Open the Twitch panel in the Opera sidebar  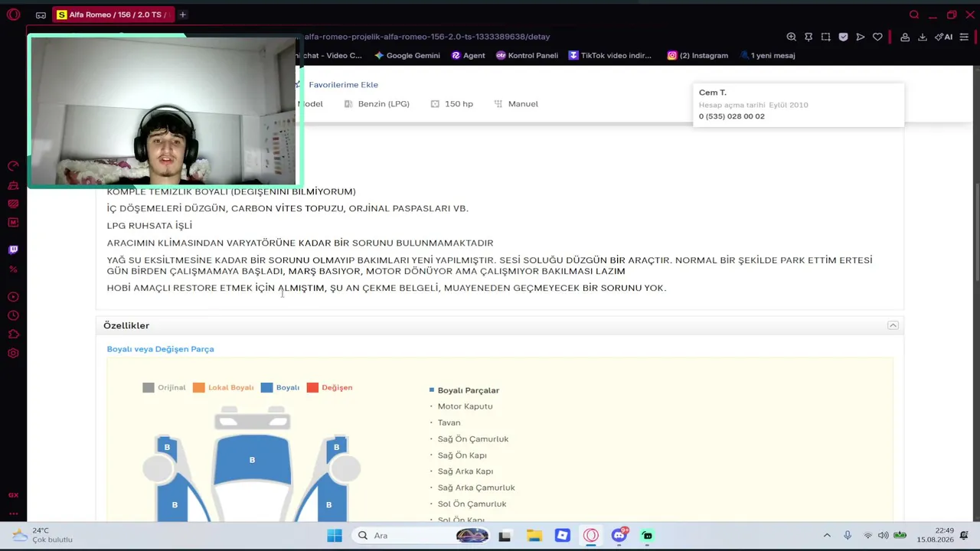click(13, 249)
